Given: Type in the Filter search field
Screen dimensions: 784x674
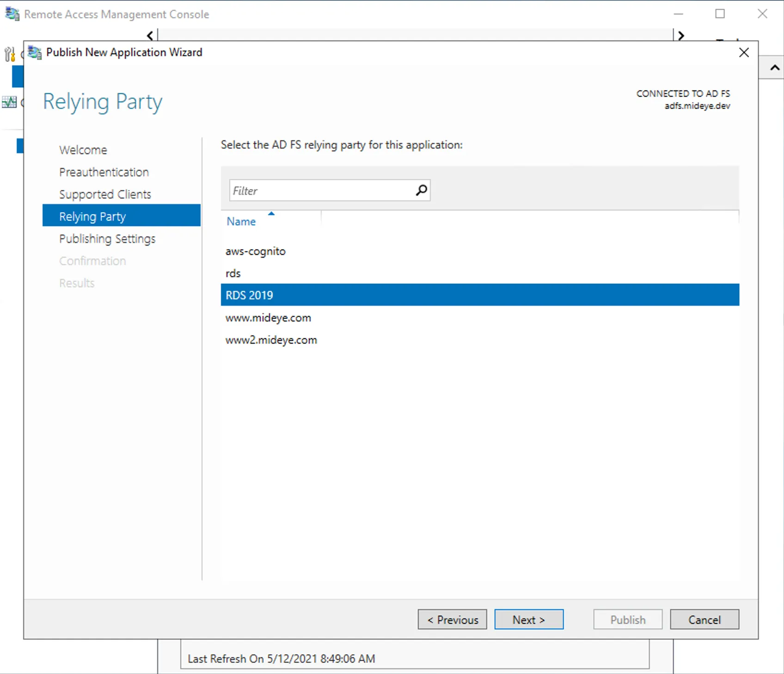Looking at the screenshot, I should [x=322, y=191].
